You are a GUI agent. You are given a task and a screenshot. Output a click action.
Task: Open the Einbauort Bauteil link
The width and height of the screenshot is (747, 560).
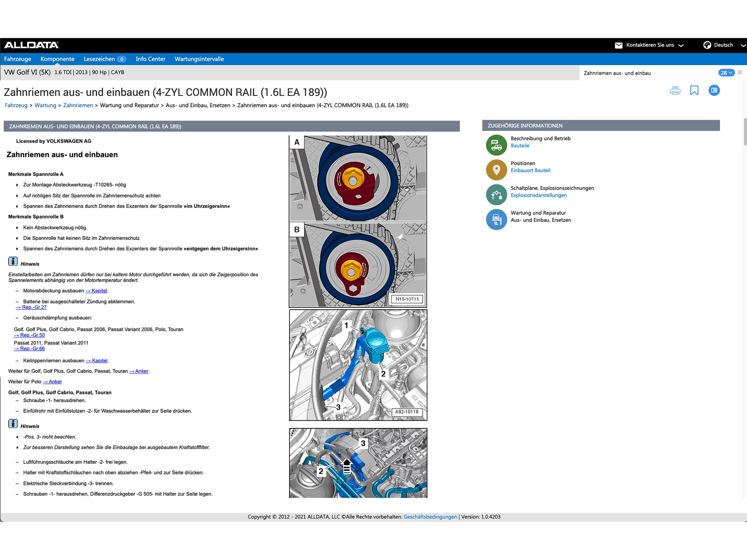[530, 170]
